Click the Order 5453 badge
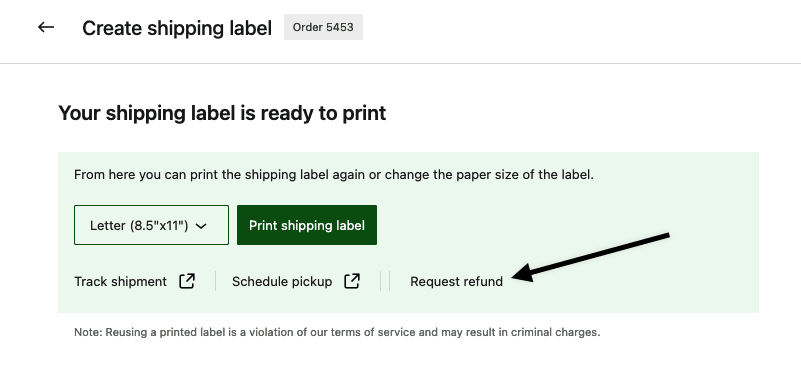Screen dimensions: 801x383 click(323, 27)
